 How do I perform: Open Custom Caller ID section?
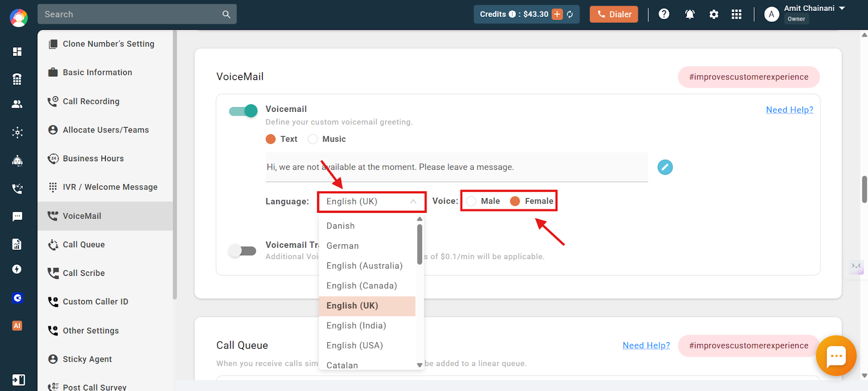coord(105,302)
